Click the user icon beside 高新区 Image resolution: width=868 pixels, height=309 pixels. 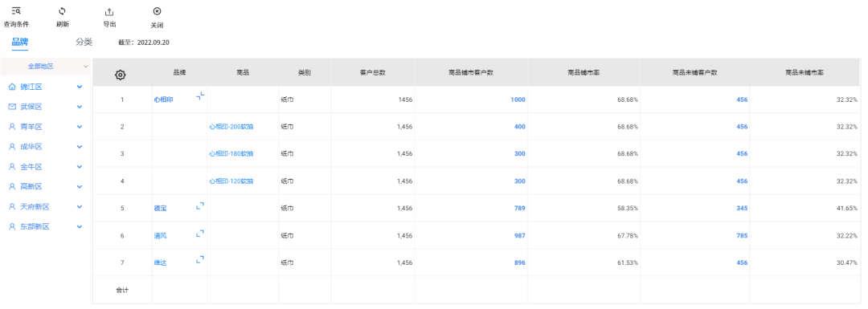click(x=12, y=186)
